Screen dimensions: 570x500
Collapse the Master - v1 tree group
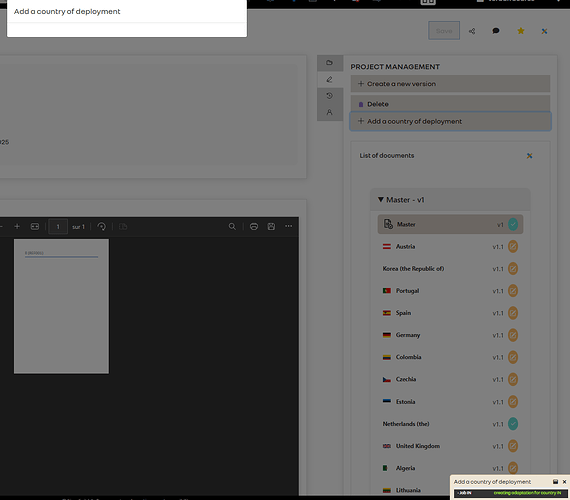click(381, 200)
